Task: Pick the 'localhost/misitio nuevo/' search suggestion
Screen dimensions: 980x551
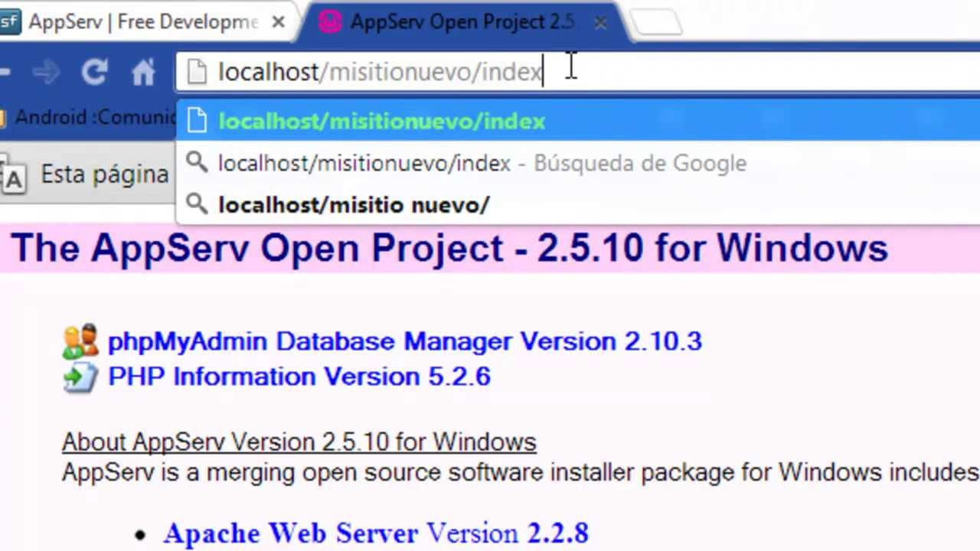Action: [x=578, y=204]
